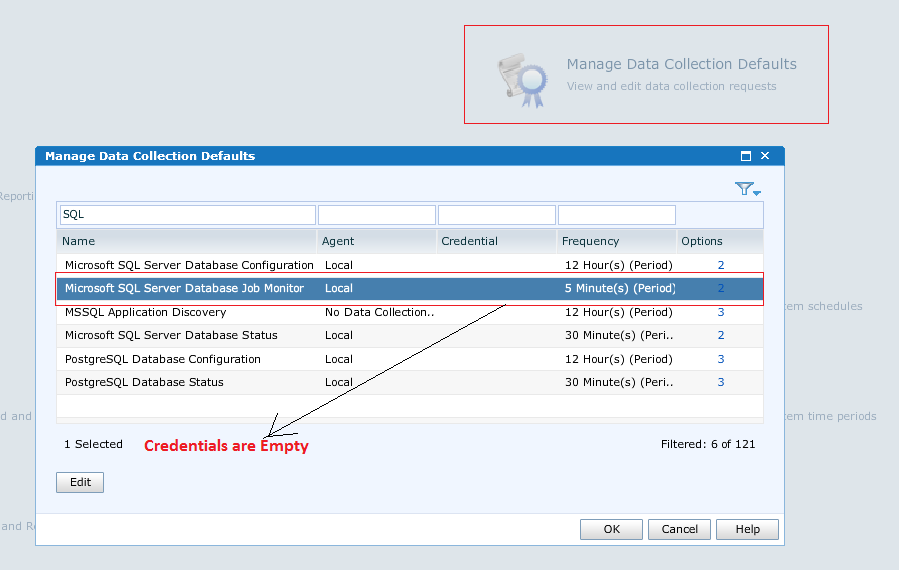Click the Manage Data Collection Defaults link title
The image size is (899, 570).
point(682,64)
